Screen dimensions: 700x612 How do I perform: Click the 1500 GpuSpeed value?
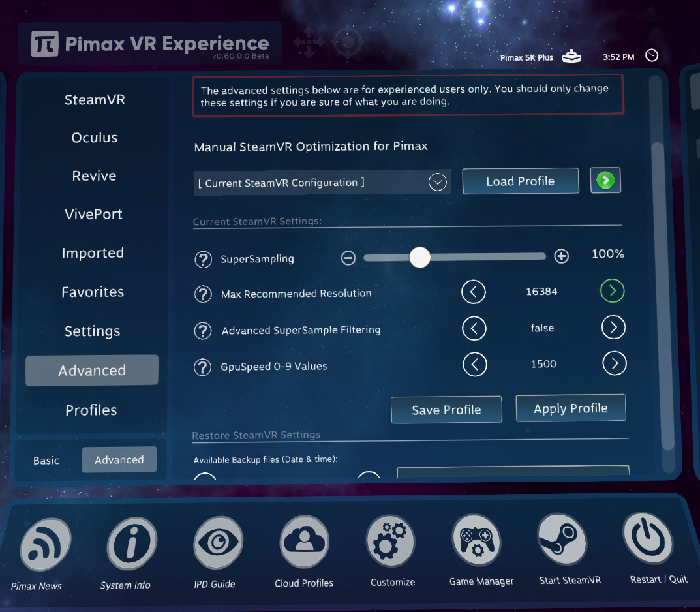(x=543, y=364)
